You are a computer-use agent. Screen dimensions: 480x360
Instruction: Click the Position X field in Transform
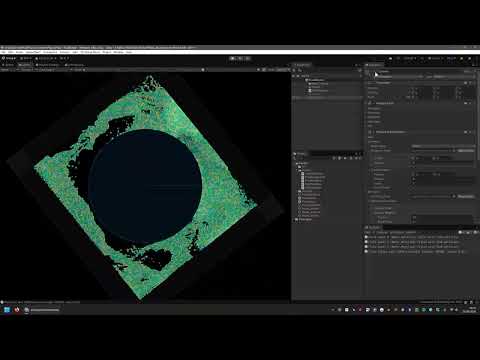[419, 89]
